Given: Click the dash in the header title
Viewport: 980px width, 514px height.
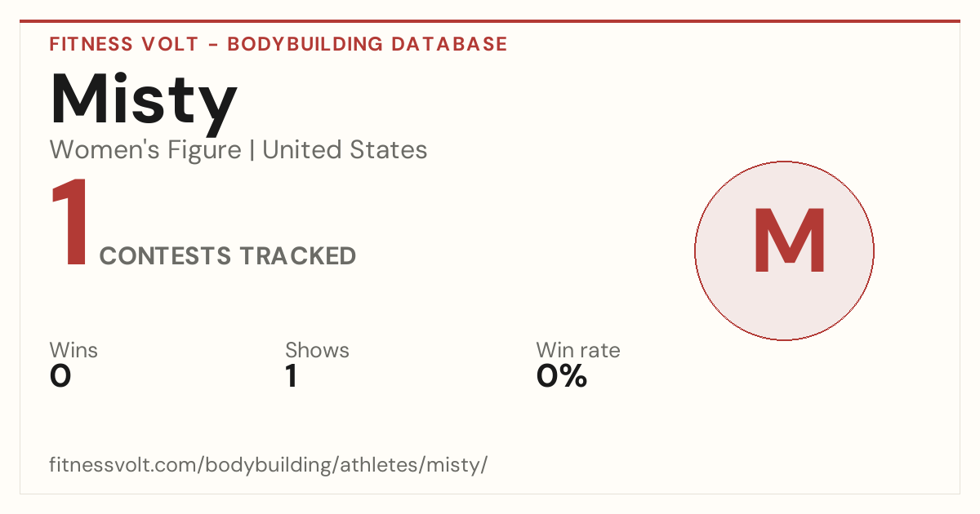Looking at the screenshot, I should click(212, 45).
